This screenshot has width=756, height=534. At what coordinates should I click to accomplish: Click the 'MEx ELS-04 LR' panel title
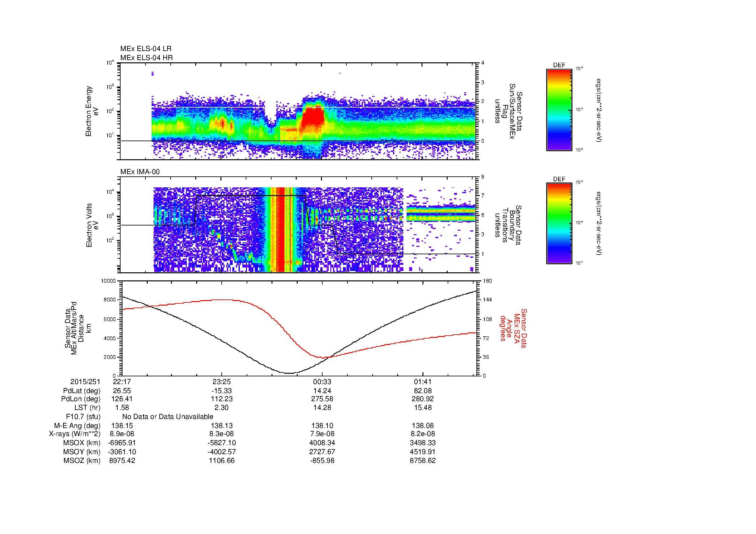[146, 49]
